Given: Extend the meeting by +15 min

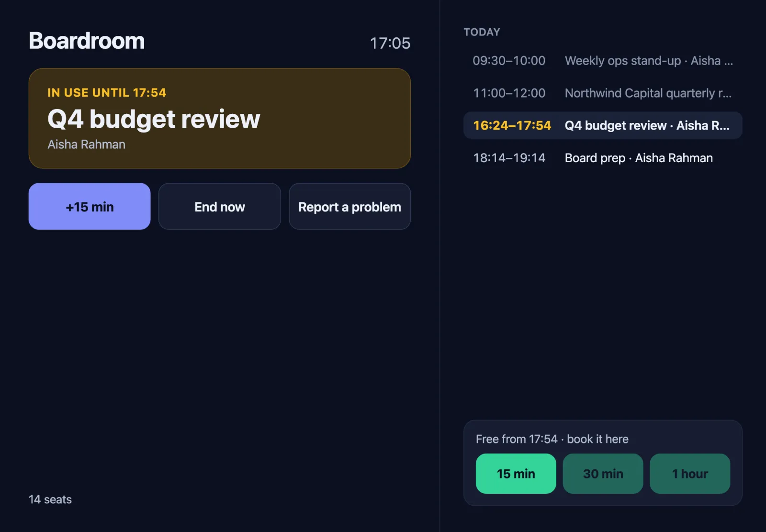Looking at the screenshot, I should tap(90, 206).
